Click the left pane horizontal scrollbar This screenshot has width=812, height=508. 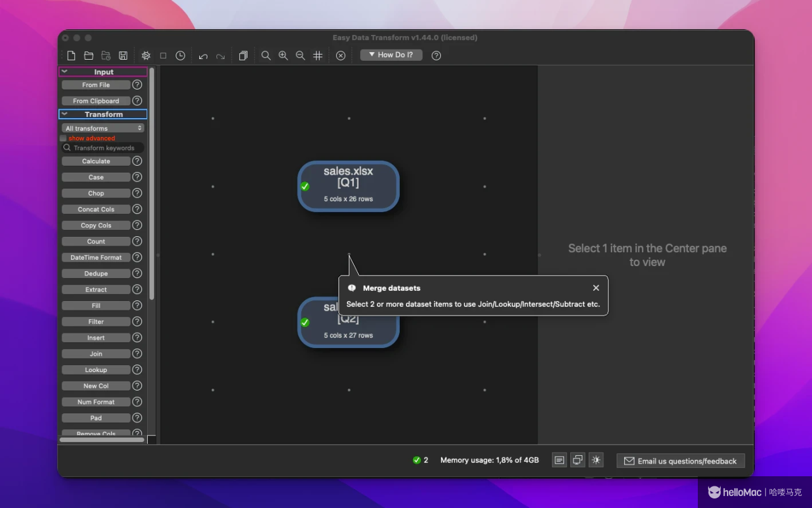coord(101,439)
